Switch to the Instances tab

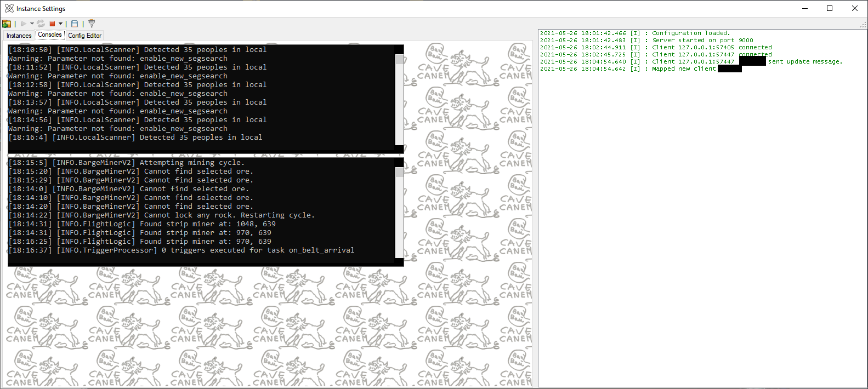click(19, 36)
